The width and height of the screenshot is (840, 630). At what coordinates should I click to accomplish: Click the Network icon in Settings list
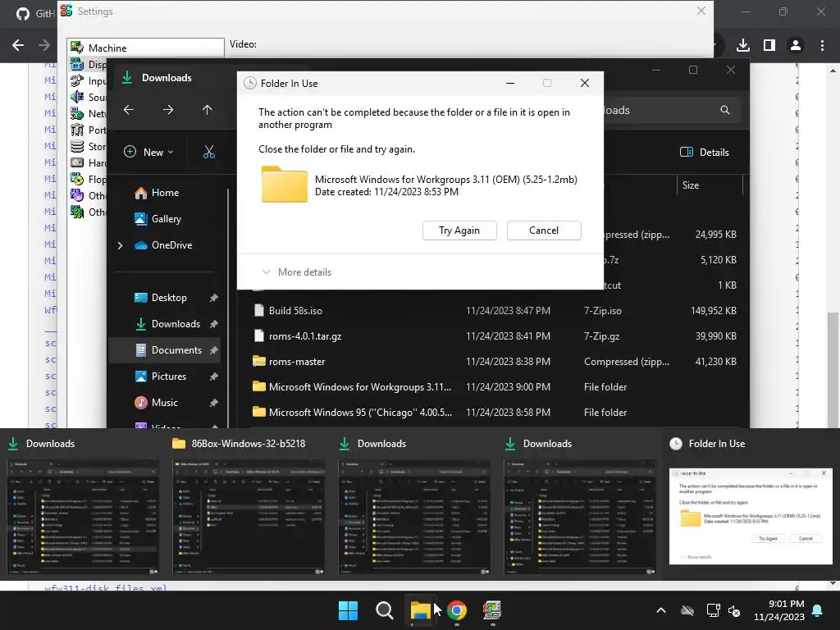(77, 113)
